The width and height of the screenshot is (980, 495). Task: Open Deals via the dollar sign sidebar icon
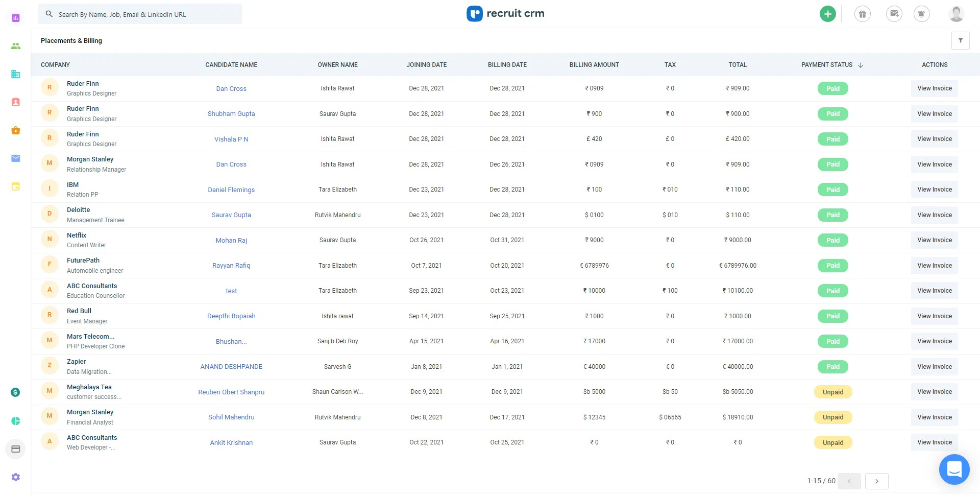(x=15, y=392)
